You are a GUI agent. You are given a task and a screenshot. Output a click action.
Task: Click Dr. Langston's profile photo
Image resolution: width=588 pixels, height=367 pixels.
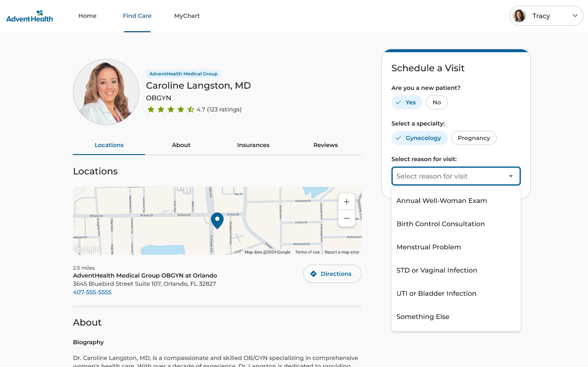point(106,92)
